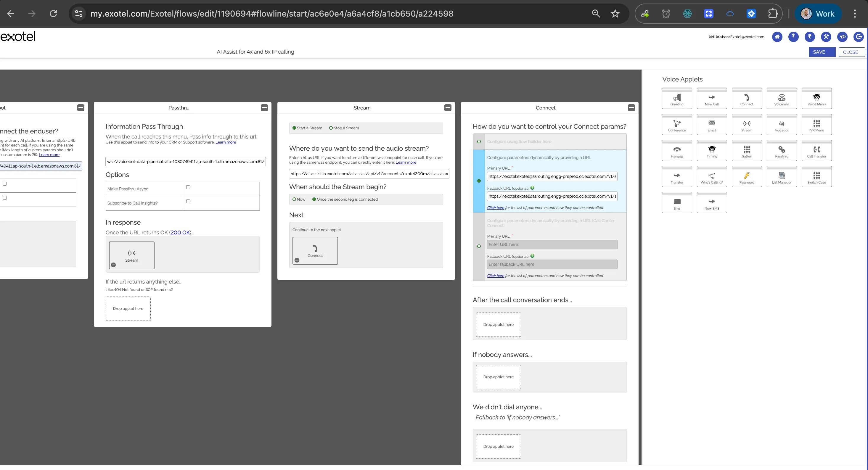
Task: Choose the Voice Menu applet
Action: 816,98
